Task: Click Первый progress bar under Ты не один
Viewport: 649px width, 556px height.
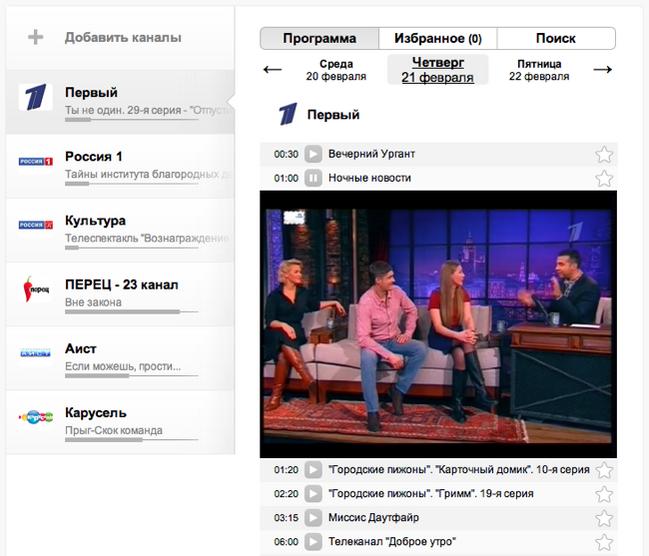Action: click(x=132, y=120)
